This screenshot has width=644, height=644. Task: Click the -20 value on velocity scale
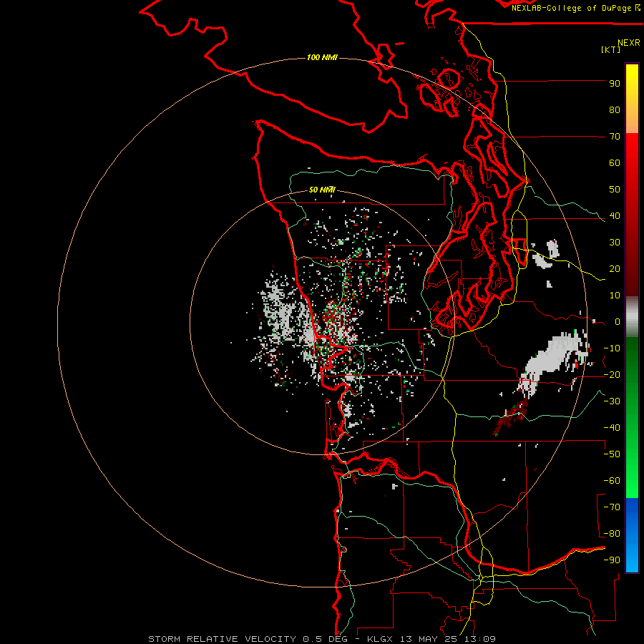click(612, 375)
